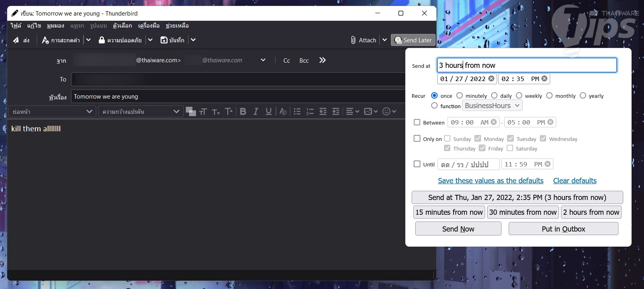Open the paragraph style (ย่อหน้า) dropdown
Image resolution: width=644 pixels, height=289 pixels.
(x=52, y=112)
